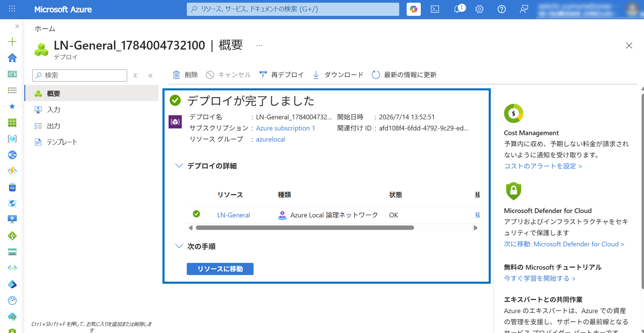The image size is (644, 333).
Task: Open the help and support icon
Action: coord(501,9)
